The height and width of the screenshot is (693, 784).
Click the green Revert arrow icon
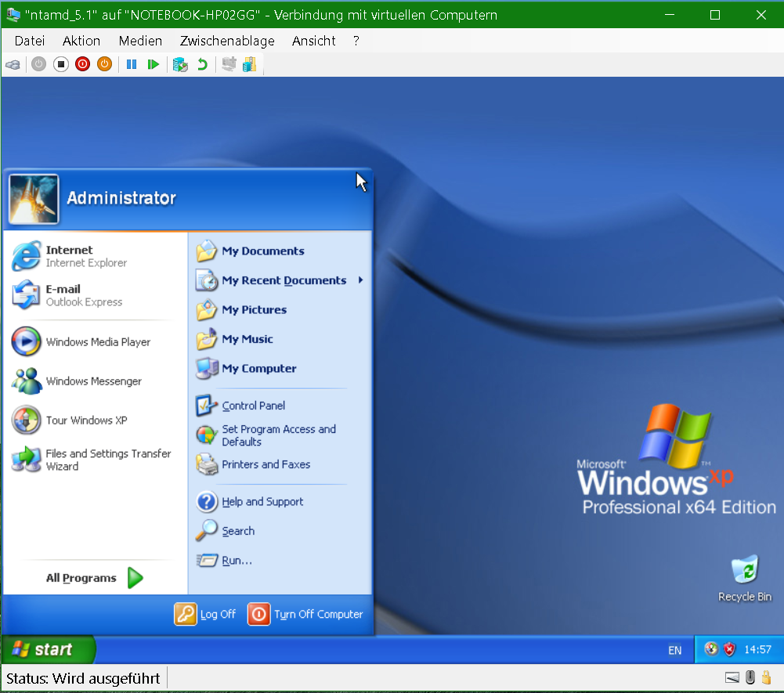[202, 64]
